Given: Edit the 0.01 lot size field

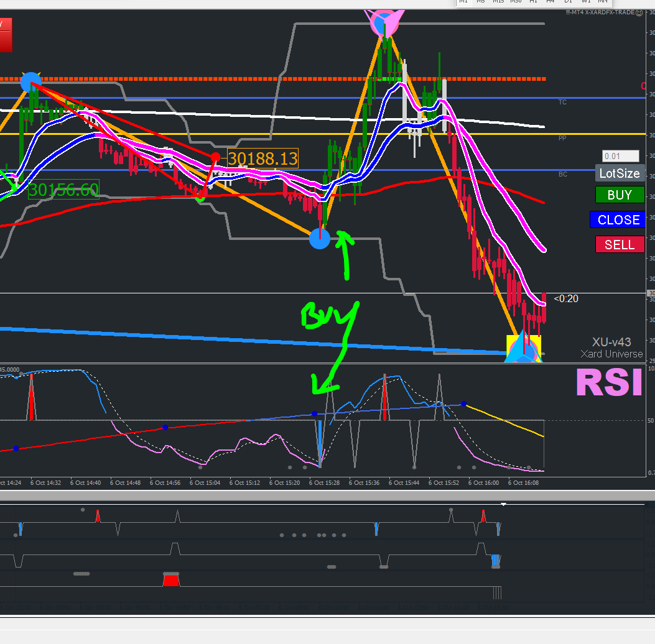Looking at the screenshot, I should point(620,156).
